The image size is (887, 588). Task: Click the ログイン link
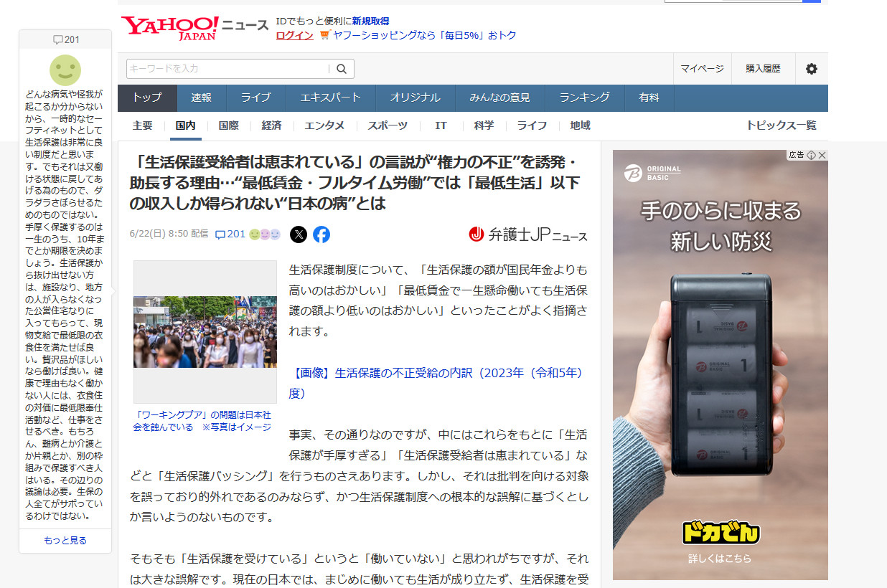pyautogui.click(x=294, y=35)
